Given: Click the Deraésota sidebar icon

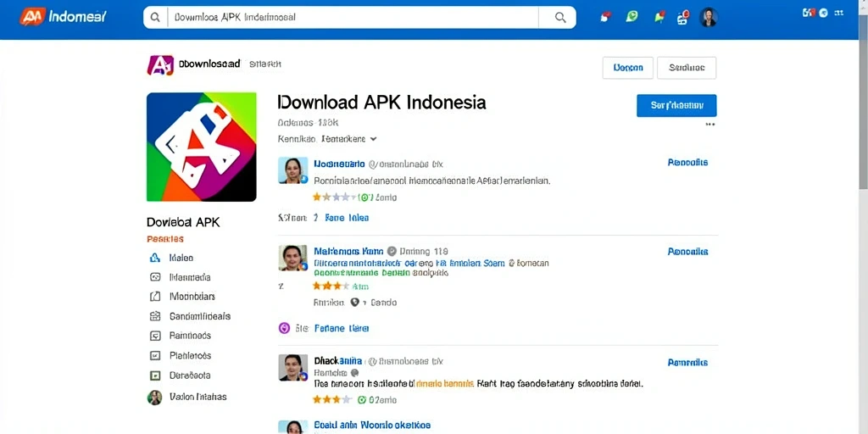Looking at the screenshot, I should (x=156, y=376).
